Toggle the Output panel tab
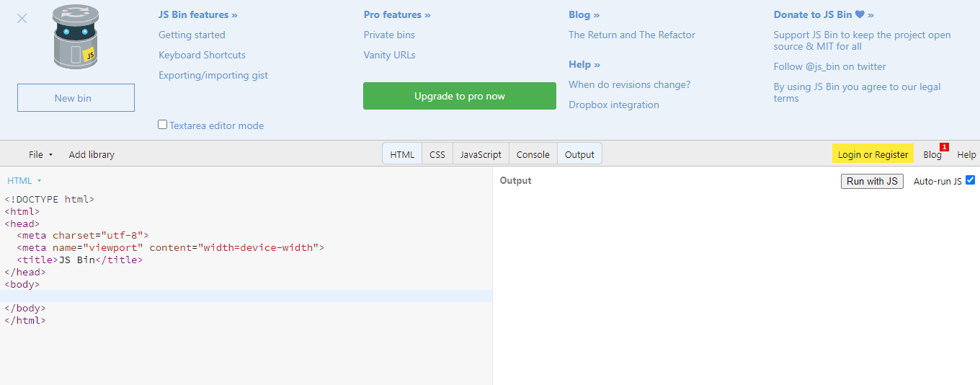 [579, 154]
